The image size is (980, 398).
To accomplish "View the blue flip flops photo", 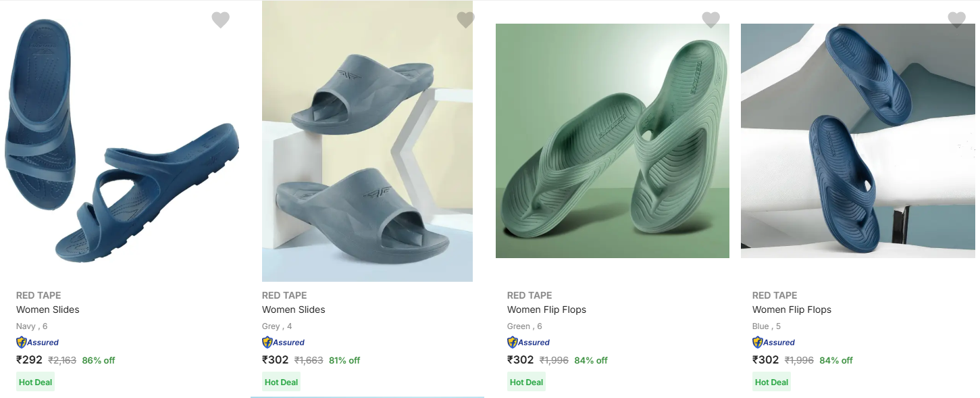I will 858,141.
